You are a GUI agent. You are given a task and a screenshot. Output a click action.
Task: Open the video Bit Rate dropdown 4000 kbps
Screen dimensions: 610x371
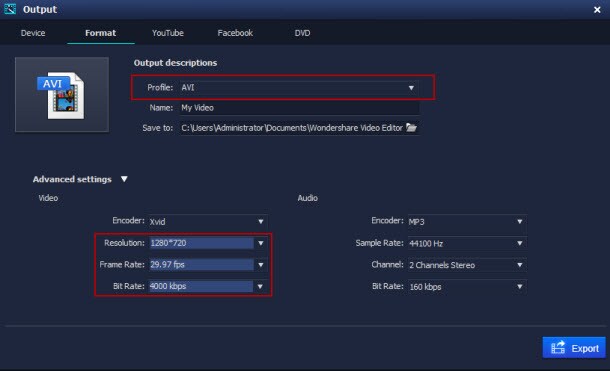208,286
